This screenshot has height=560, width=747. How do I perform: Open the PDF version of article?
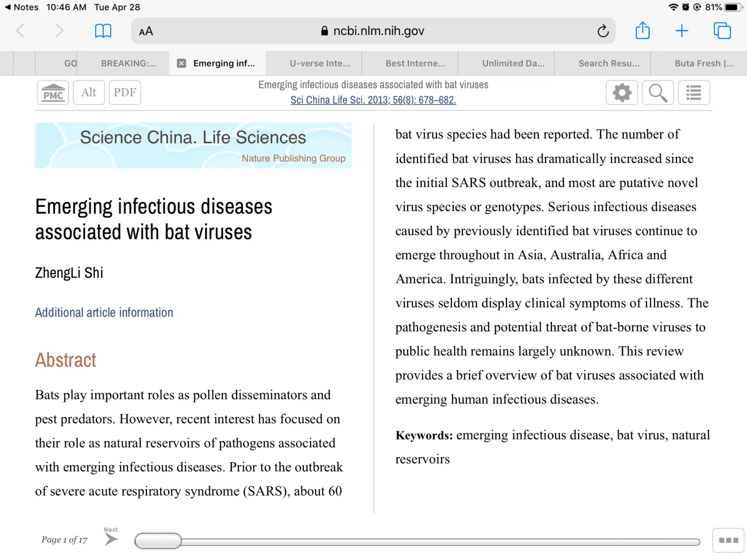[x=125, y=92]
